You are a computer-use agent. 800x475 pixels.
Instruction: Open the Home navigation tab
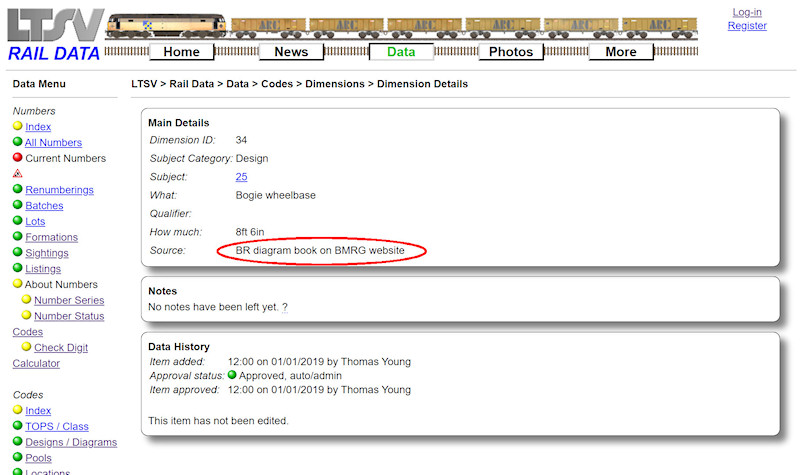click(181, 52)
